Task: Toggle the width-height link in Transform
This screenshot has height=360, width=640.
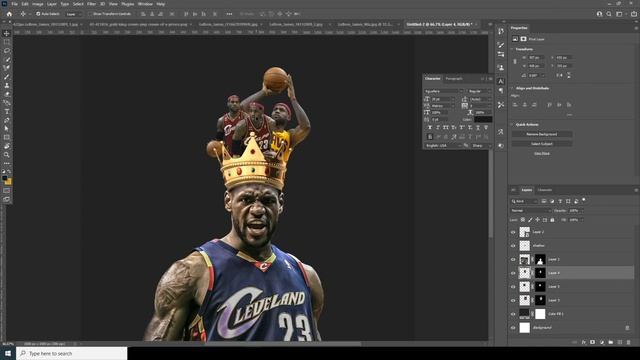Action: [x=515, y=62]
